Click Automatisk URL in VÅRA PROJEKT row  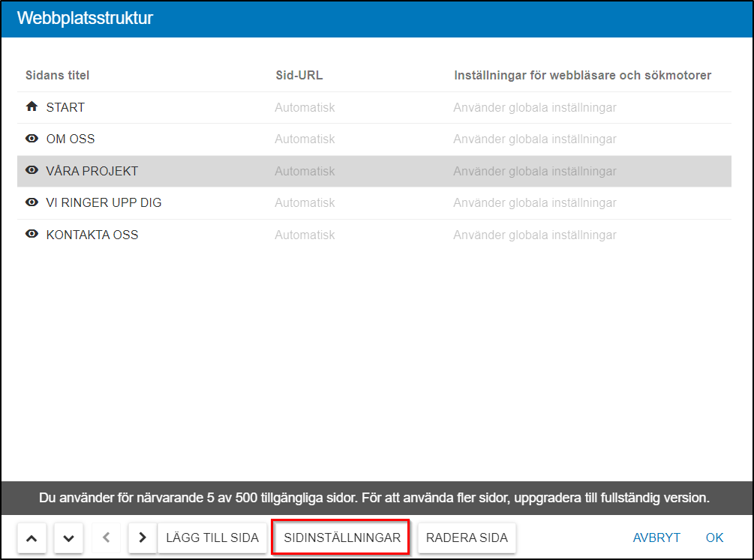305,171
